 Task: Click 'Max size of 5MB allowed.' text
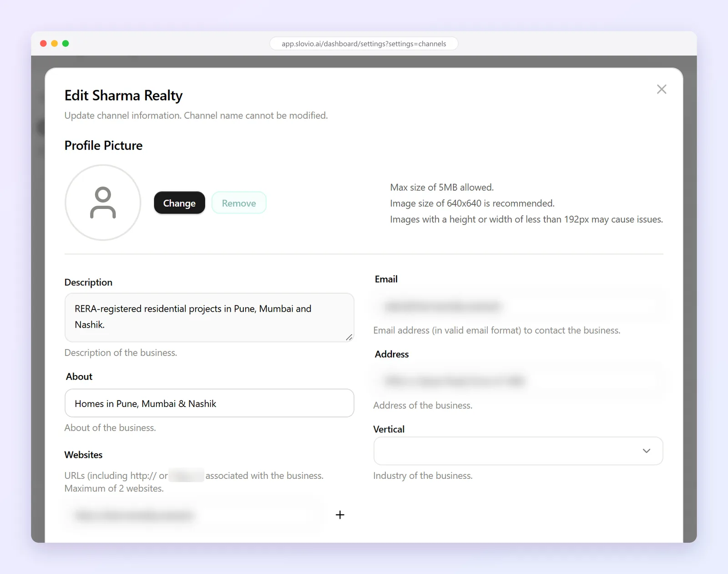pos(442,188)
